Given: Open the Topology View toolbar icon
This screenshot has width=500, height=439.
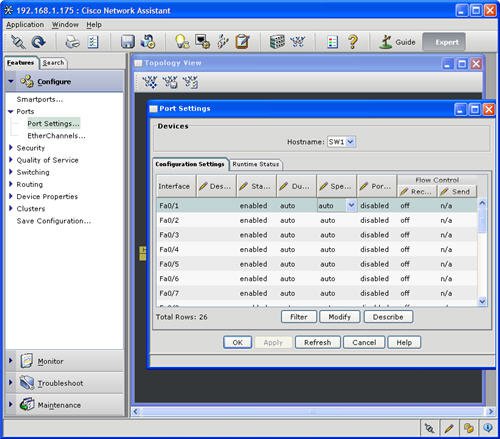Looking at the screenshot, I should tap(297, 42).
